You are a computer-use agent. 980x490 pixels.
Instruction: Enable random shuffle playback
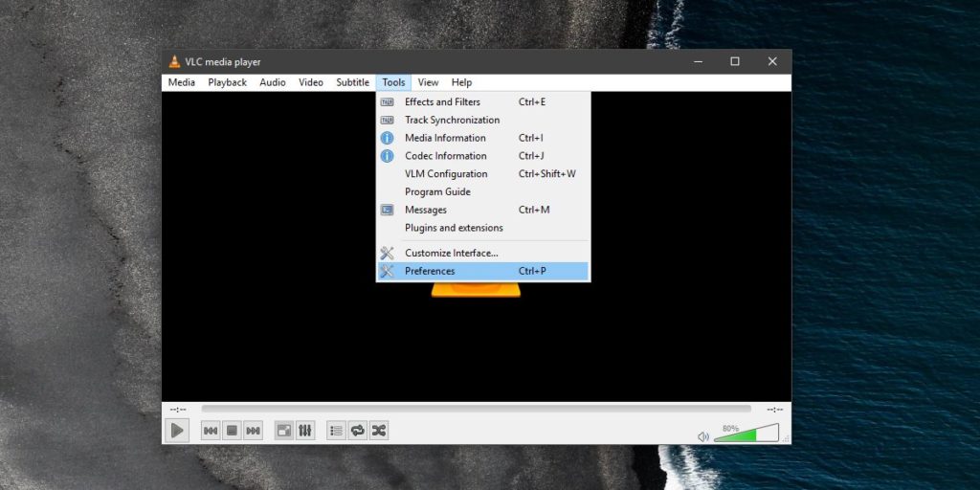tap(379, 431)
